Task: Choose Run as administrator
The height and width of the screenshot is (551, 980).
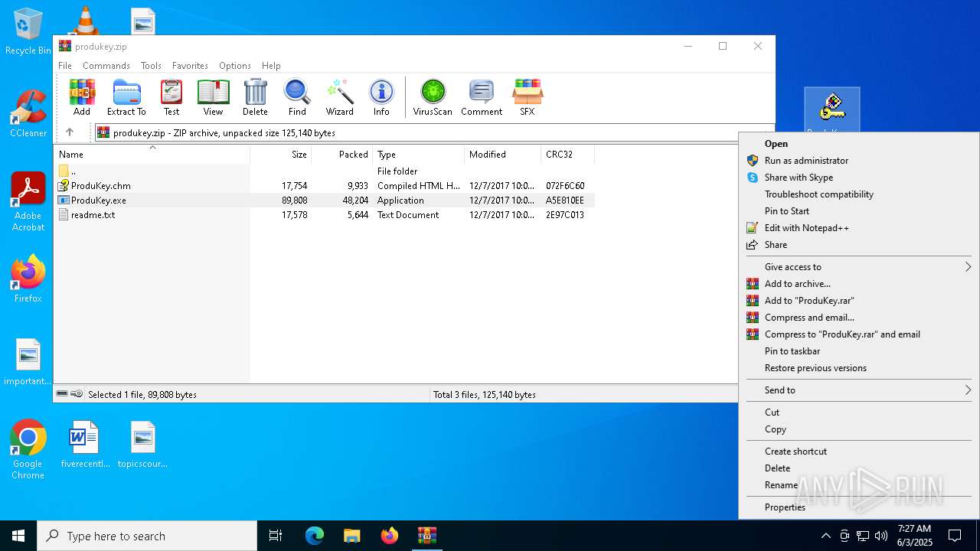Action: pos(858,161)
